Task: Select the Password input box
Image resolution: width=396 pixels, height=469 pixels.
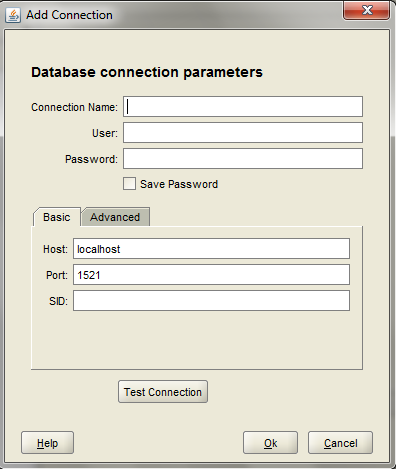Action: 243,159
